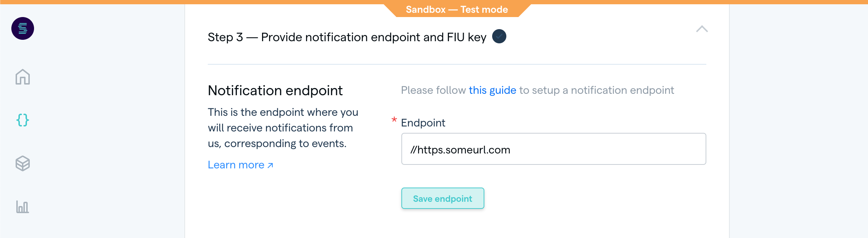The image size is (868, 238).
Task: Click the divider line below Step 3 header
Action: pos(457,64)
